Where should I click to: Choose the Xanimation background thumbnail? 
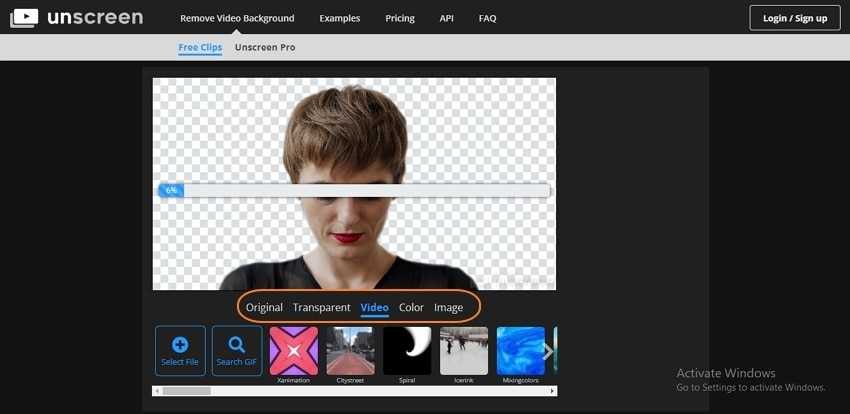click(293, 351)
